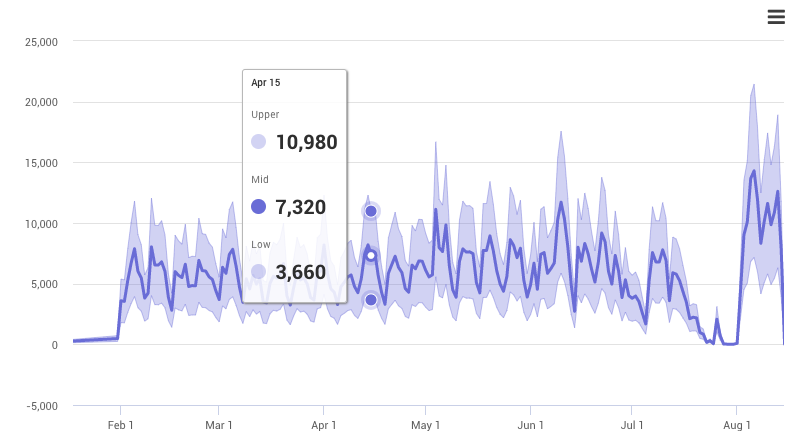
Task: Click the -5,000 y-axis label
Action: click(x=42, y=406)
